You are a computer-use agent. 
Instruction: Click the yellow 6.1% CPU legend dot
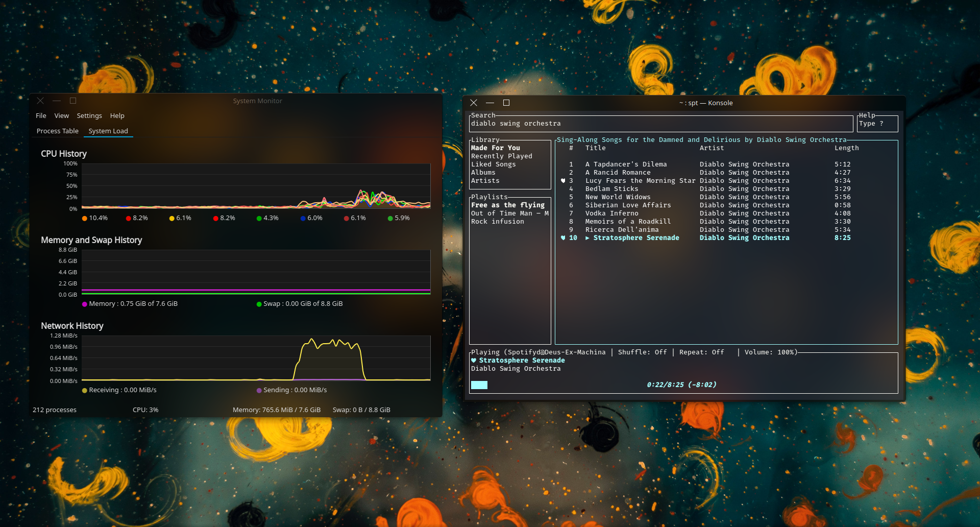point(172,219)
